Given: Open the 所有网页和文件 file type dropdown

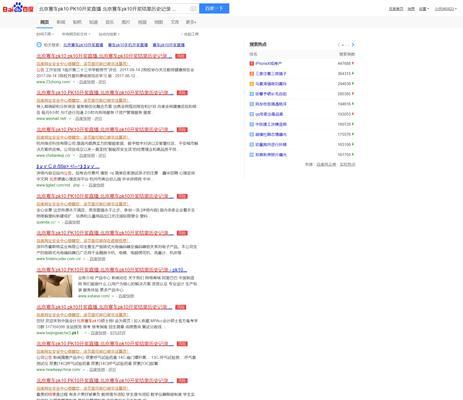Looking at the screenshot, I should click(76, 34).
